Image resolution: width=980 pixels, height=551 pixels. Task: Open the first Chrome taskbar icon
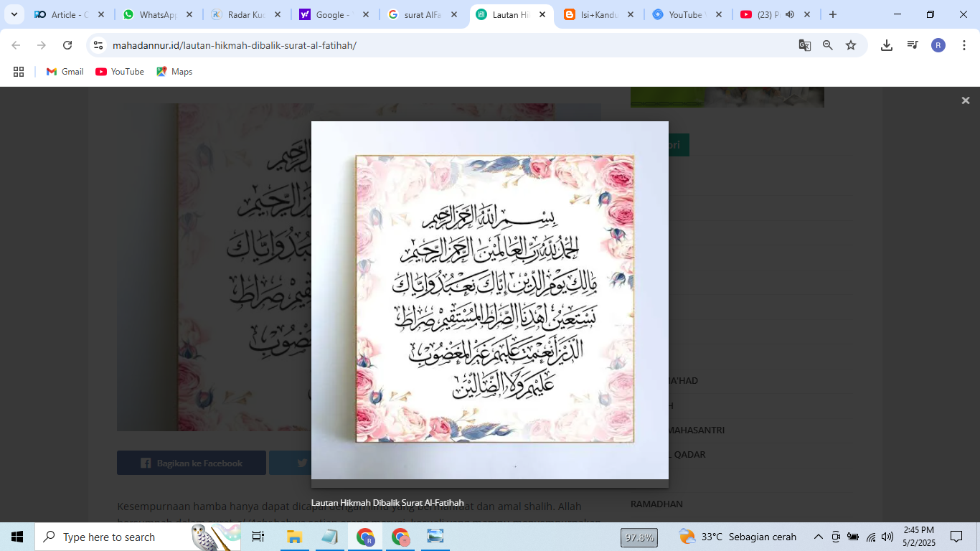point(365,537)
